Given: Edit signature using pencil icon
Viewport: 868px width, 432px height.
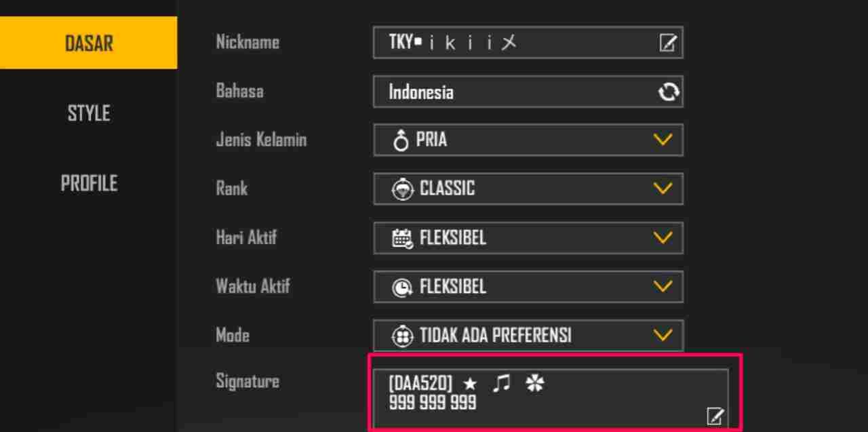Looking at the screenshot, I should click(x=715, y=416).
